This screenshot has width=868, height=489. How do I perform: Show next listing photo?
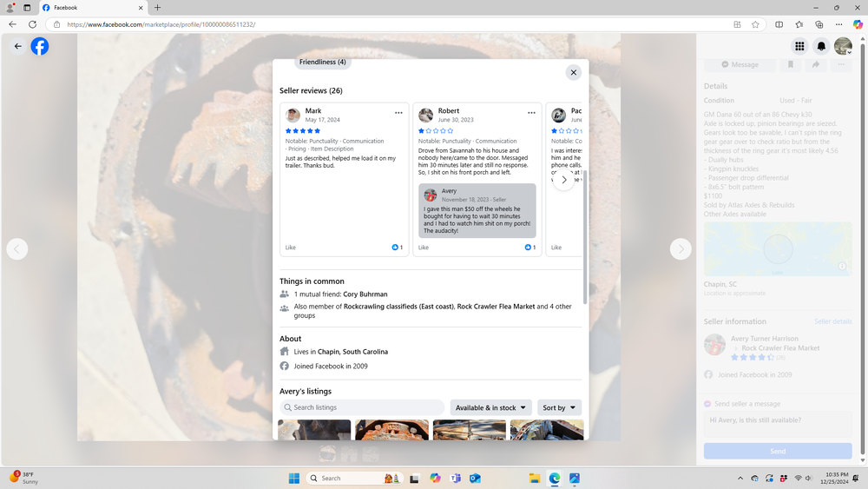(681, 249)
